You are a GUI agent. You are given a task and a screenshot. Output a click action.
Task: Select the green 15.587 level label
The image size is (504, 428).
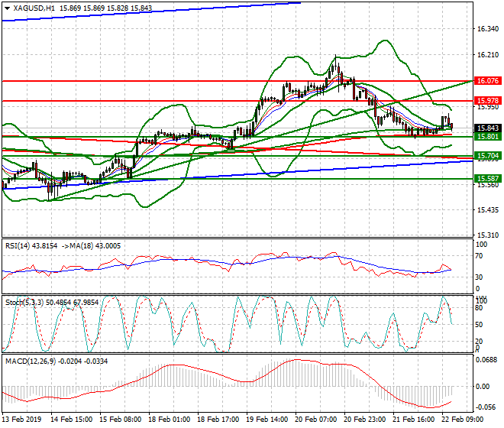point(488,179)
